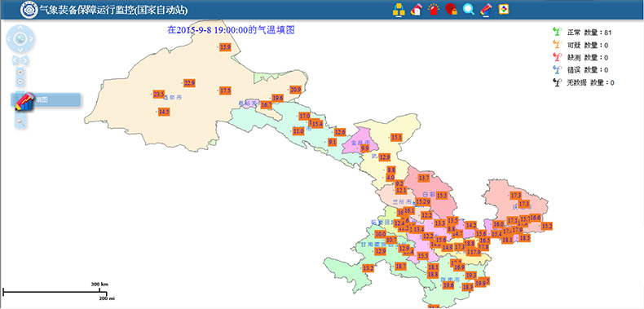Pan the map right with the arrow

[x=31, y=39]
